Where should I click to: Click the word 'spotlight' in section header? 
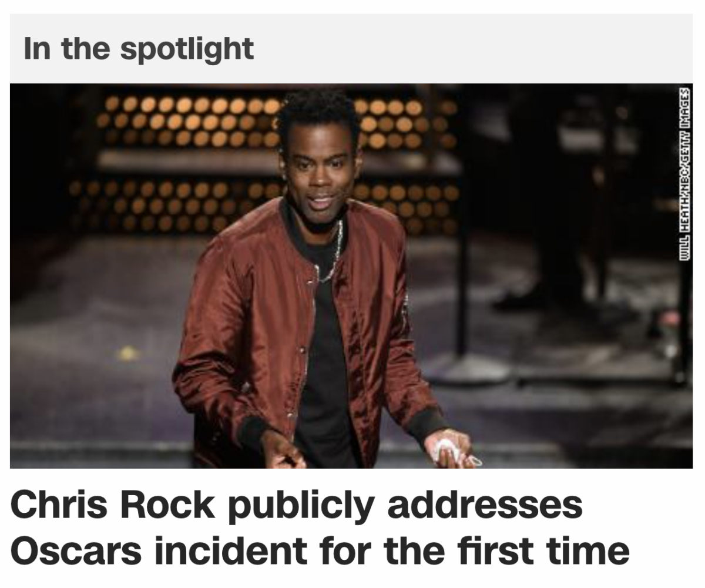coord(187,49)
